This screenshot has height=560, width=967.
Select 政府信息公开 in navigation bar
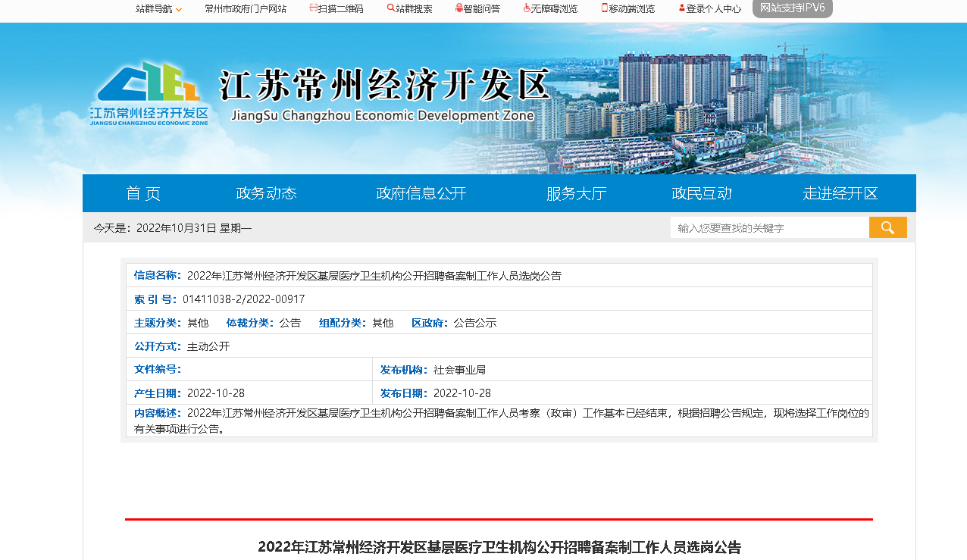421,193
